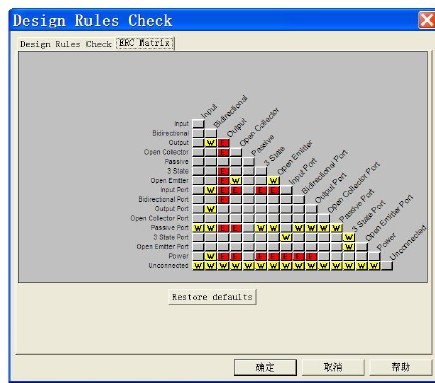The width and height of the screenshot is (435, 383).
Task: Toggle the Output row, Bidirectional column warning cell
Action: (211, 143)
